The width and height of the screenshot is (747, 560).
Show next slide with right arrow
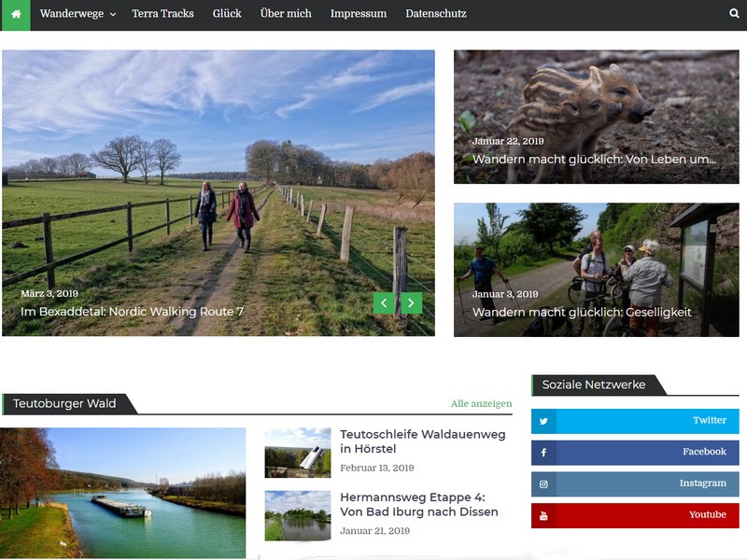[412, 302]
